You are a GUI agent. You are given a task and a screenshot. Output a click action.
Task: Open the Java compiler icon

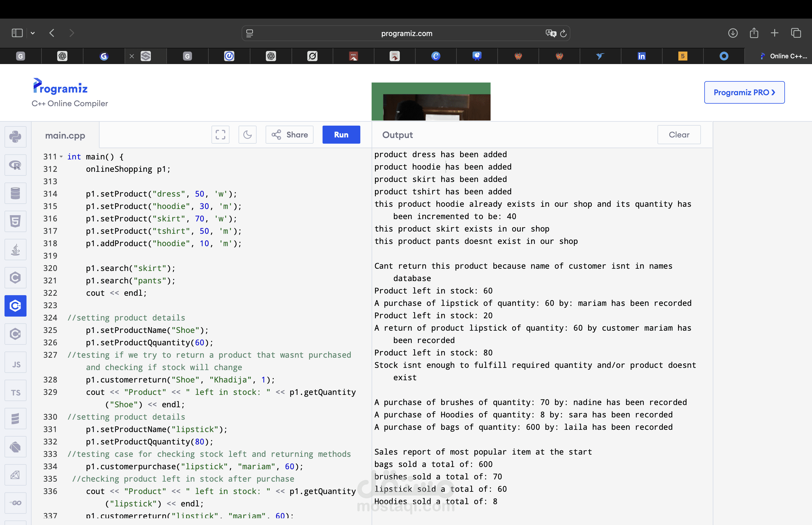15,250
